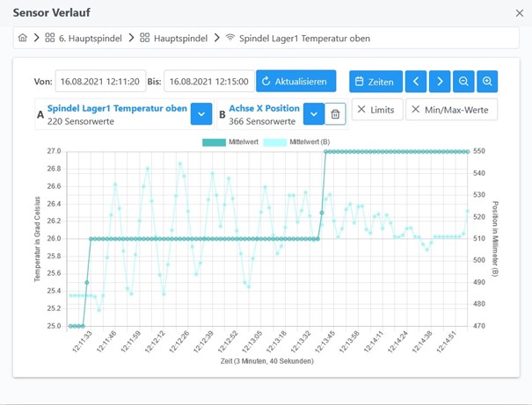532x405 pixels.
Task: Zoom out the time range
Action: (463, 82)
